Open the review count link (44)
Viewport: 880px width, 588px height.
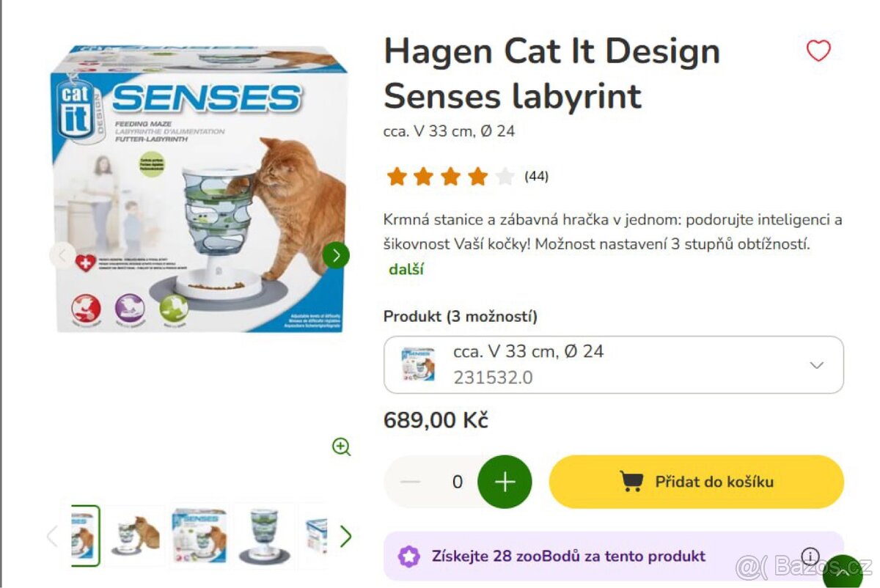point(536,177)
